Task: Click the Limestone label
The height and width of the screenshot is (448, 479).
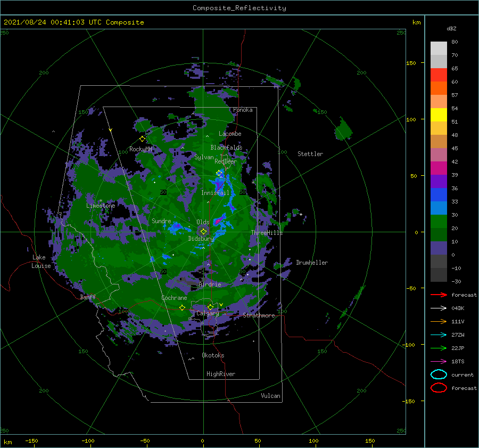Action: [101, 206]
